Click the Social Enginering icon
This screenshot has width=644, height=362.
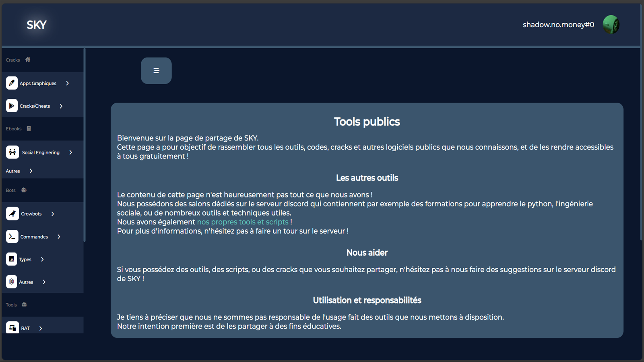pos(12,152)
